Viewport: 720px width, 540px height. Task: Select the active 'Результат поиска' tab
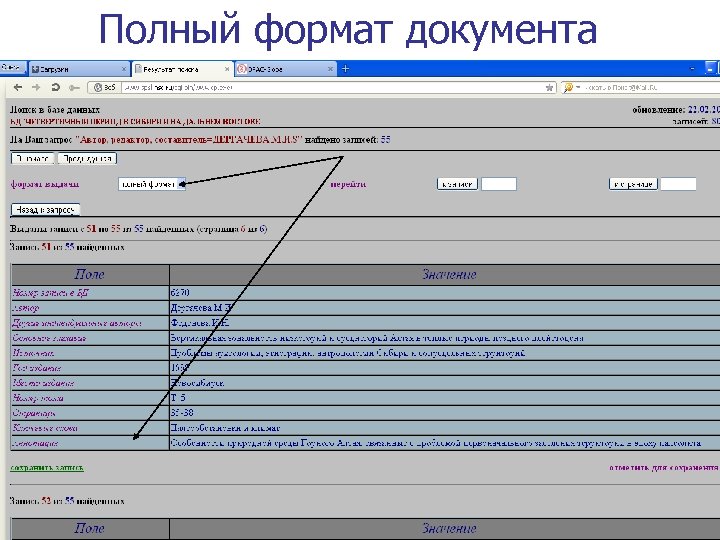182,69
